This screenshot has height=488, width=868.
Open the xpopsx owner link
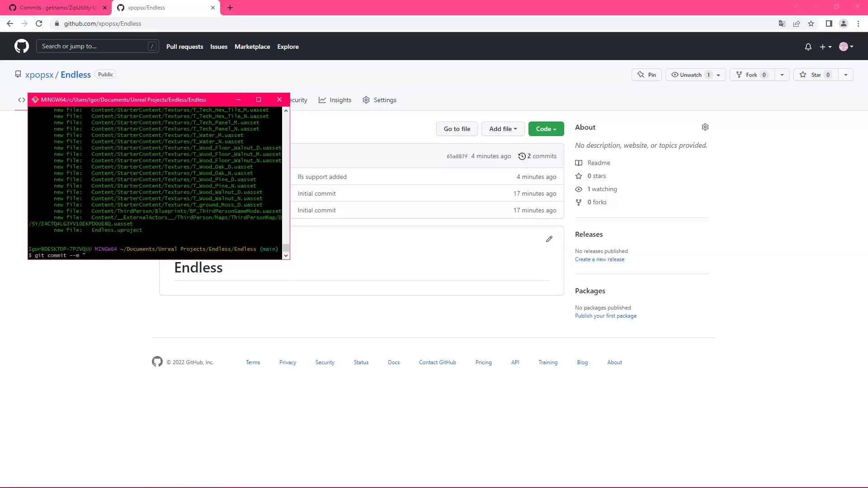coord(39,75)
